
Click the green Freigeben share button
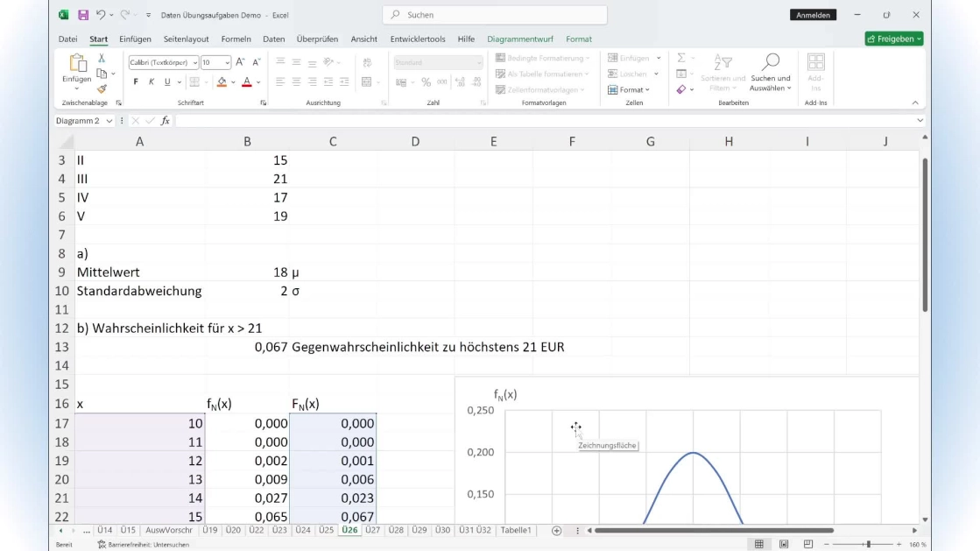[894, 39]
